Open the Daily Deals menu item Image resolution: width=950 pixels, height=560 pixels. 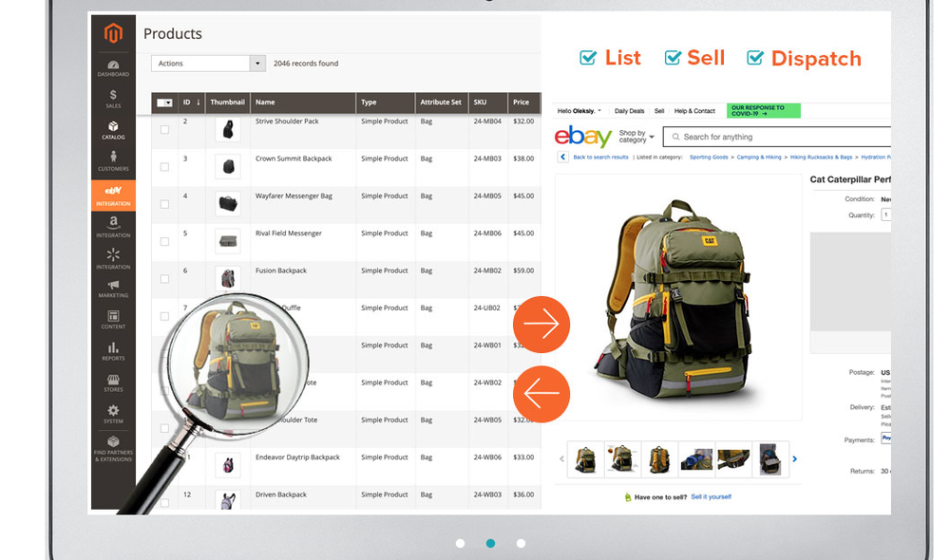[x=630, y=110]
